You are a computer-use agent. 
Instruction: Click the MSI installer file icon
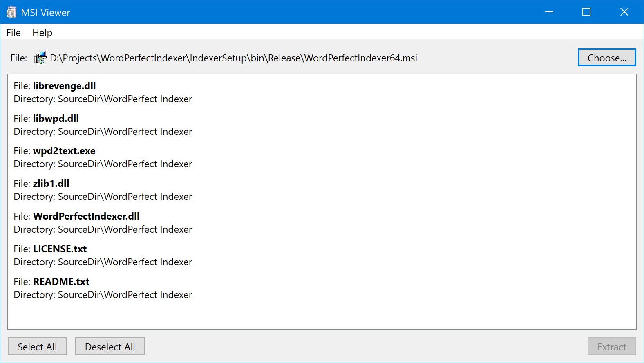point(40,58)
